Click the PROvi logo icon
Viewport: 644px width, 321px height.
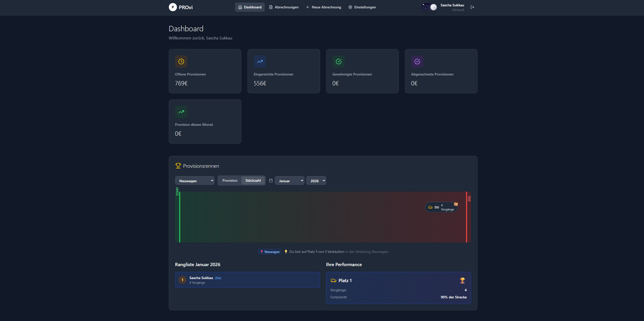pyautogui.click(x=173, y=7)
